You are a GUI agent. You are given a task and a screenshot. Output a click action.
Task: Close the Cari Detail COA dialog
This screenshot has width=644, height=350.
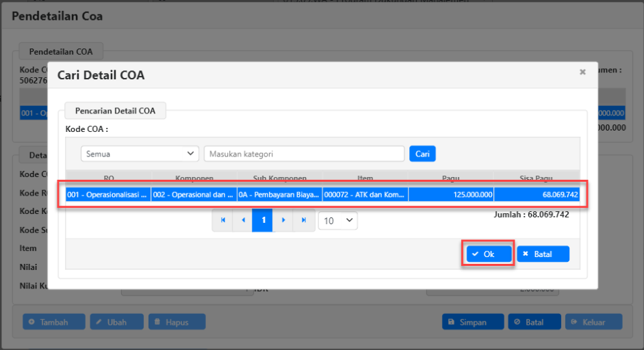(582, 72)
